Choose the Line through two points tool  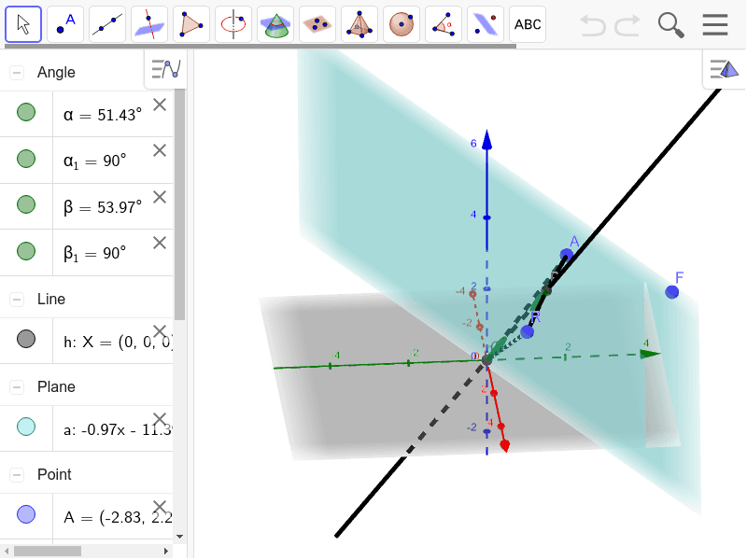point(107,24)
